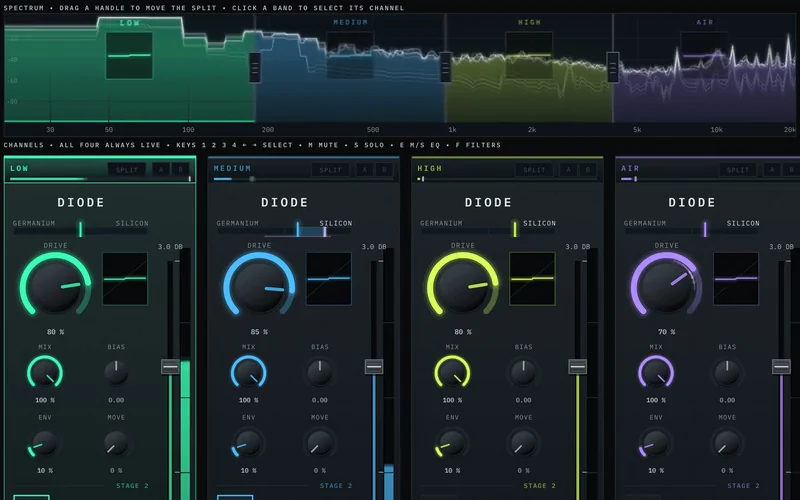The width and height of the screenshot is (800, 500).
Task: Open the DIODE module selector on HIGH channel
Action: 488,203
